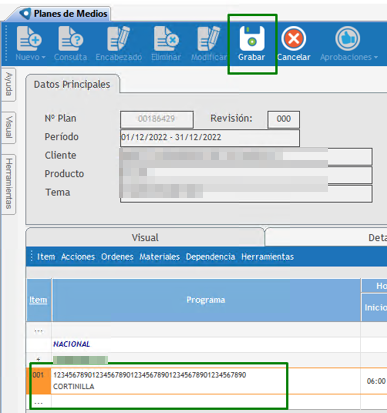Click the Modificar toolbar icon
This screenshot has width=387, height=413.
[209, 39]
